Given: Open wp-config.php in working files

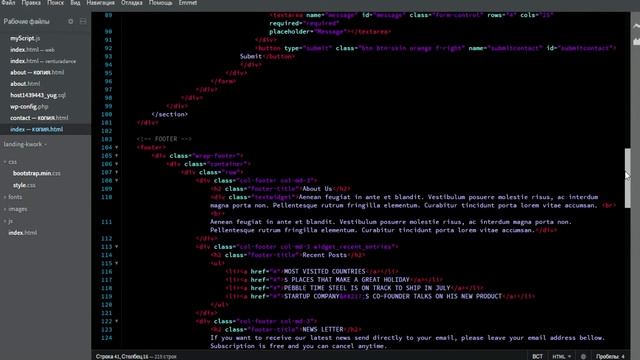Looking at the screenshot, I should (x=29, y=107).
